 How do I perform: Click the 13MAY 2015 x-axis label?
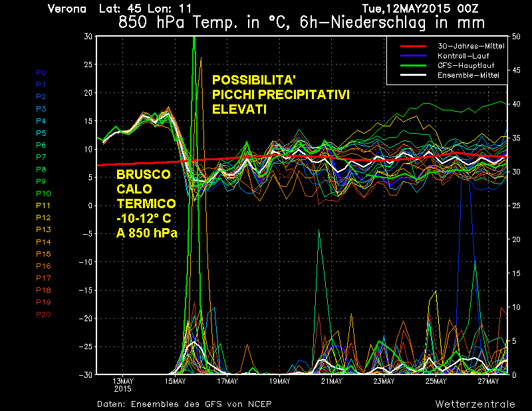(123, 385)
